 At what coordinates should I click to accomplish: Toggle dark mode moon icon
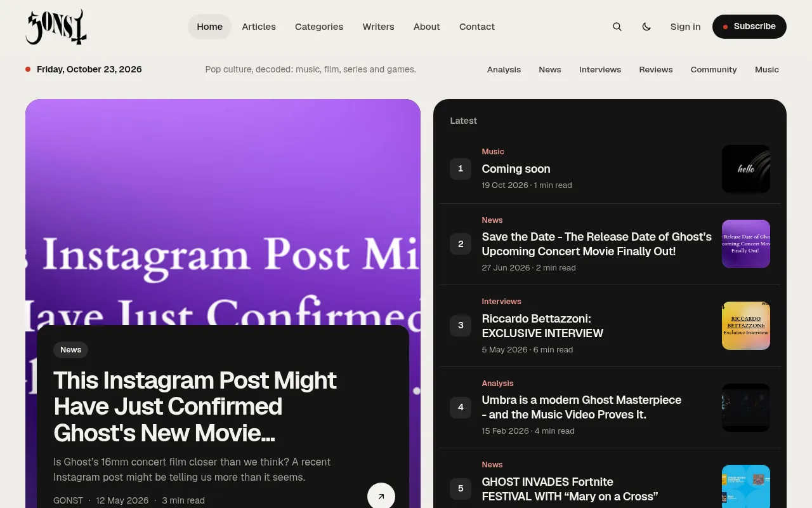[646, 27]
